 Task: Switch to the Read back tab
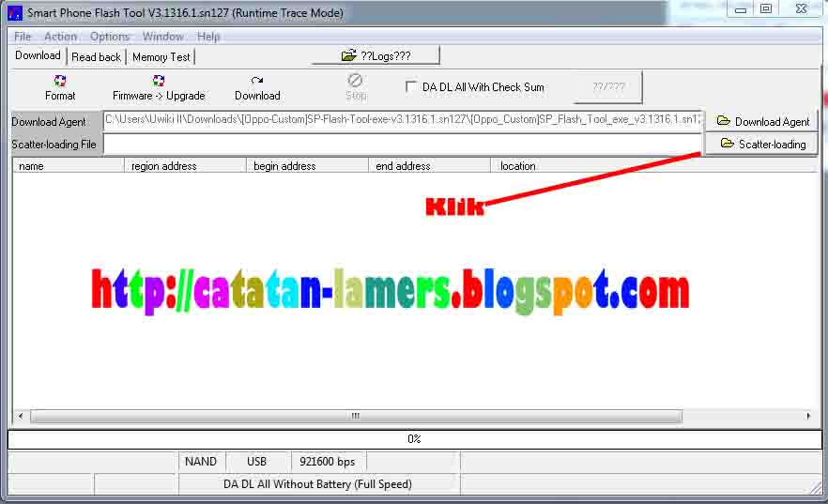pyautogui.click(x=96, y=56)
